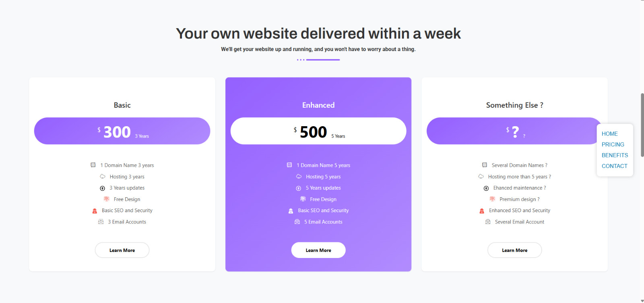
Task: Click Learn More on the Something Else card
Action: point(514,250)
